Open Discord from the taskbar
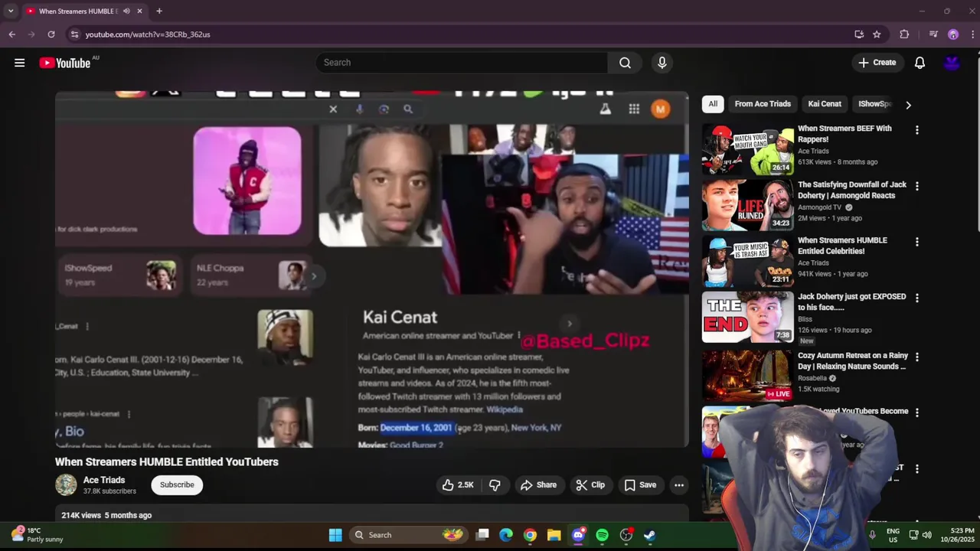980x551 pixels. pos(578,535)
